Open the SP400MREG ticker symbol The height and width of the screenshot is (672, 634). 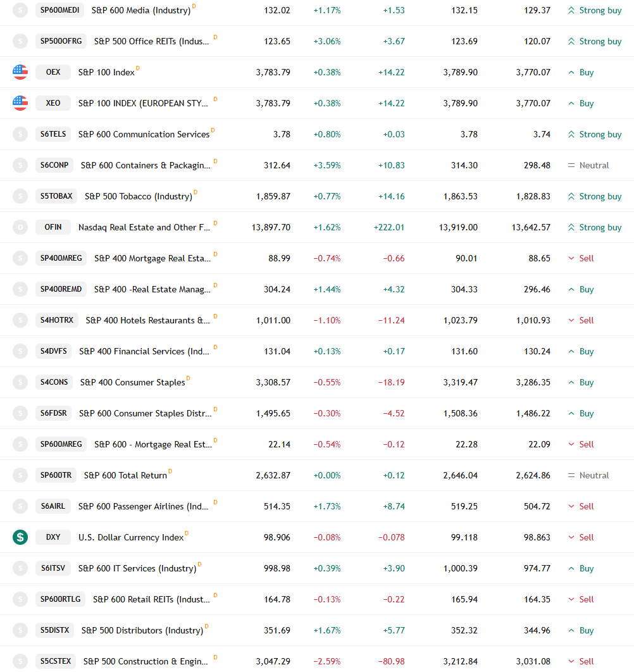click(x=61, y=258)
